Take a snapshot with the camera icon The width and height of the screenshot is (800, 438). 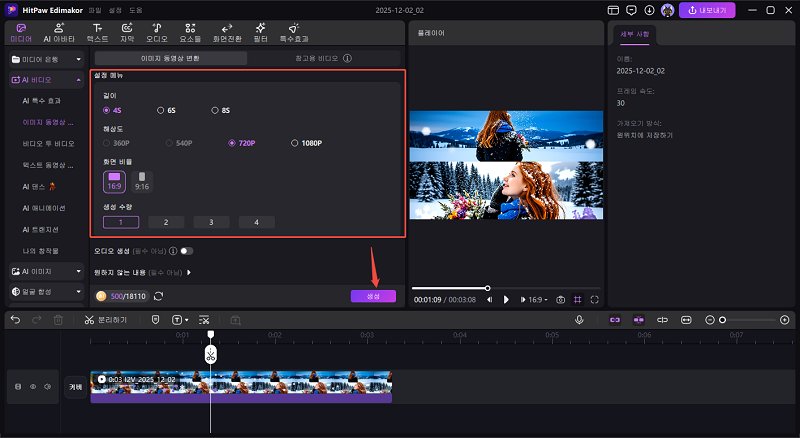561,299
